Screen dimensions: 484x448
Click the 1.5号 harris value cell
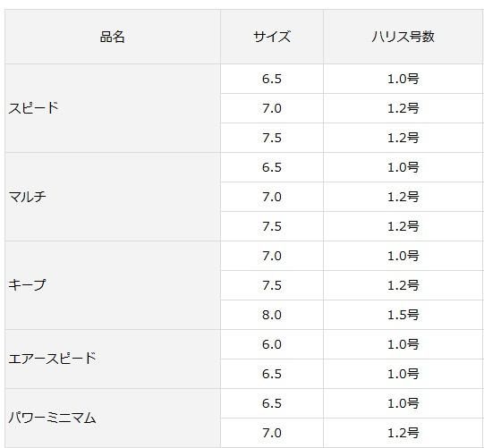[403, 315]
